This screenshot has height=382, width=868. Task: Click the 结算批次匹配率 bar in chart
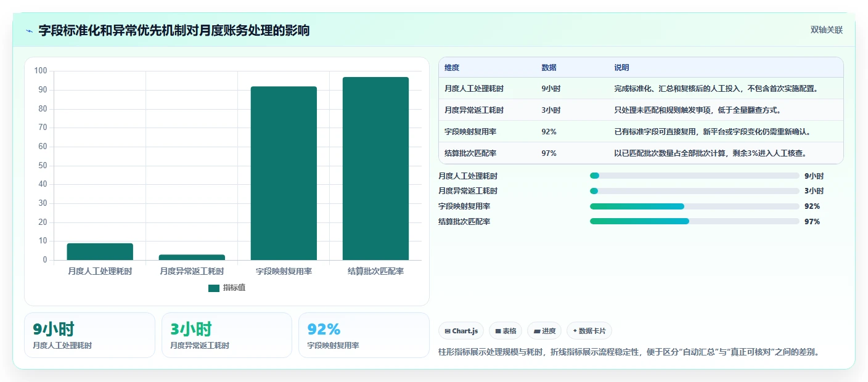tap(375, 168)
